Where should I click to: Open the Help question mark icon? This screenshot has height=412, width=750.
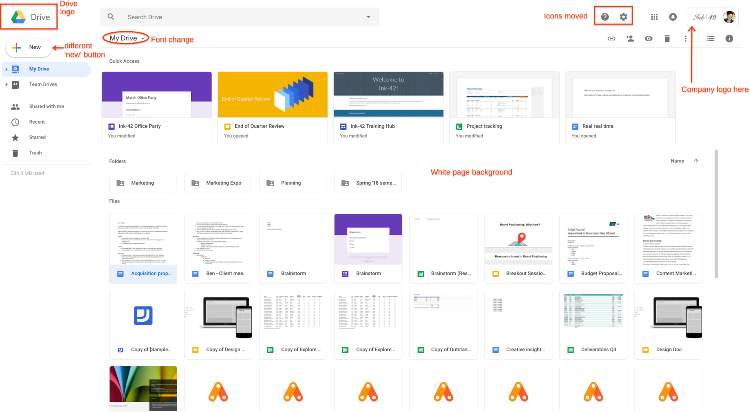click(604, 17)
